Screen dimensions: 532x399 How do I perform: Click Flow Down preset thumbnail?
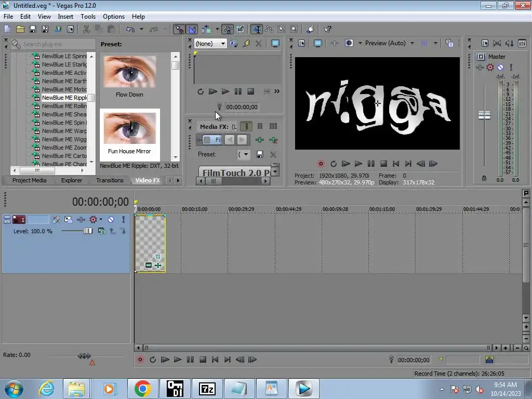pos(129,72)
